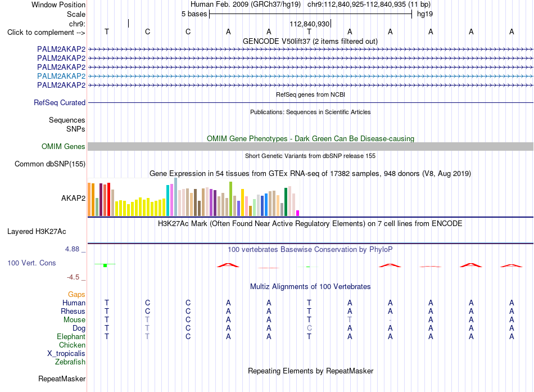Image resolution: width=534 pixels, height=392 pixels.
Task: Click the AKAP2 GTEx expression label
Action: point(73,198)
